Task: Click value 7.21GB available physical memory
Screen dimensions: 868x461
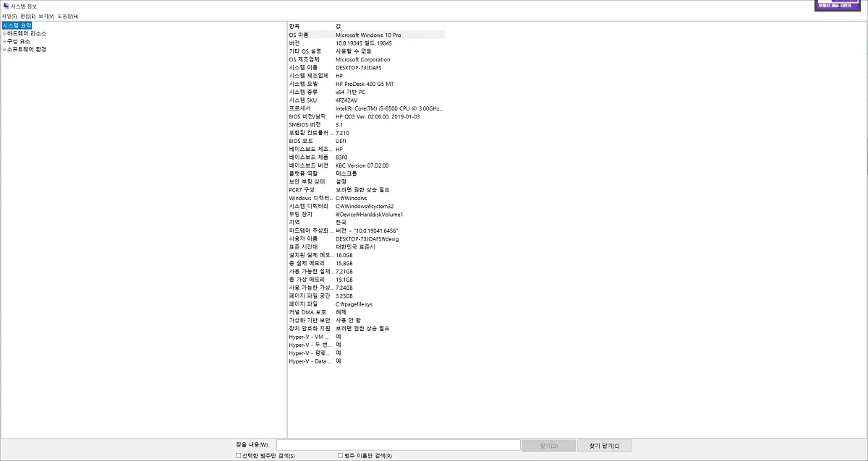Action: tap(344, 271)
